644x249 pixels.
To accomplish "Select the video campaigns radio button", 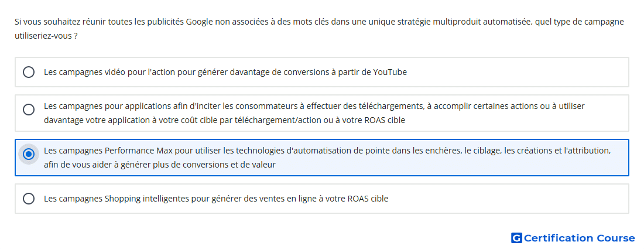I will click(29, 72).
